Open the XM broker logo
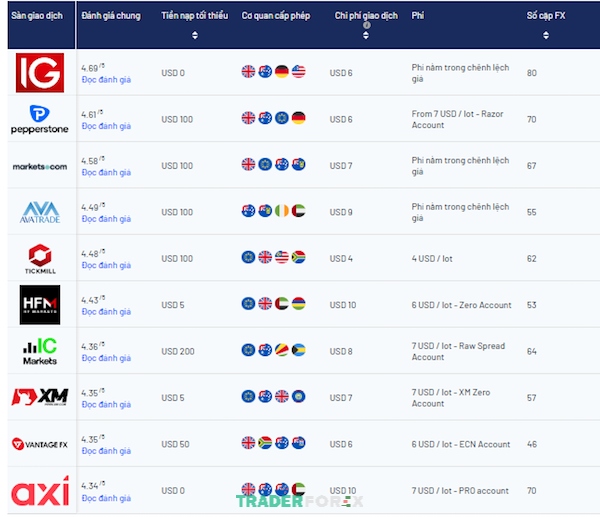600x517 pixels. click(40, 397)
